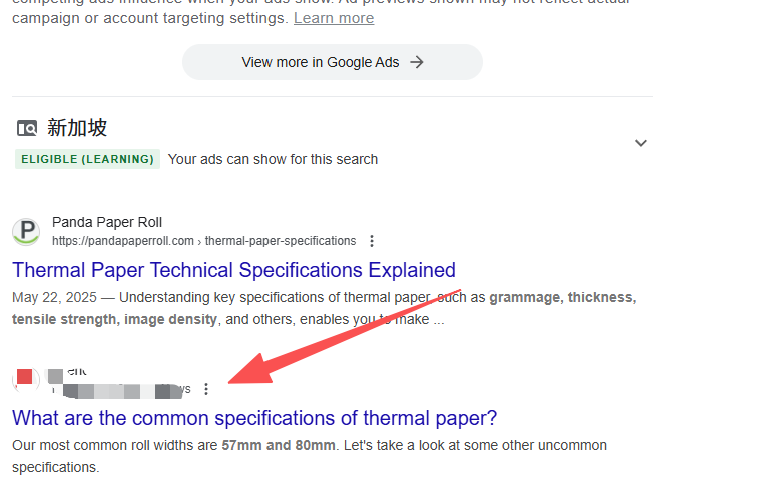Click the grammage, thickness snippet text
Image resolution: width=760 pixels, height=491 pixels.
point(562,297)
